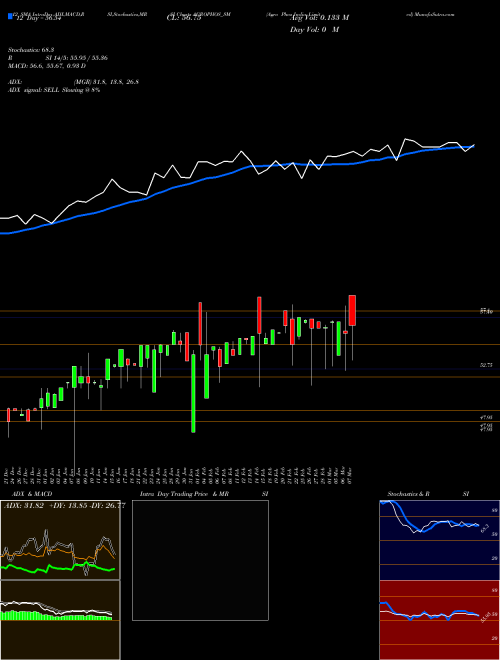
Task: Open the ADX indicator chart panel
Action: (x=60, y=540)
